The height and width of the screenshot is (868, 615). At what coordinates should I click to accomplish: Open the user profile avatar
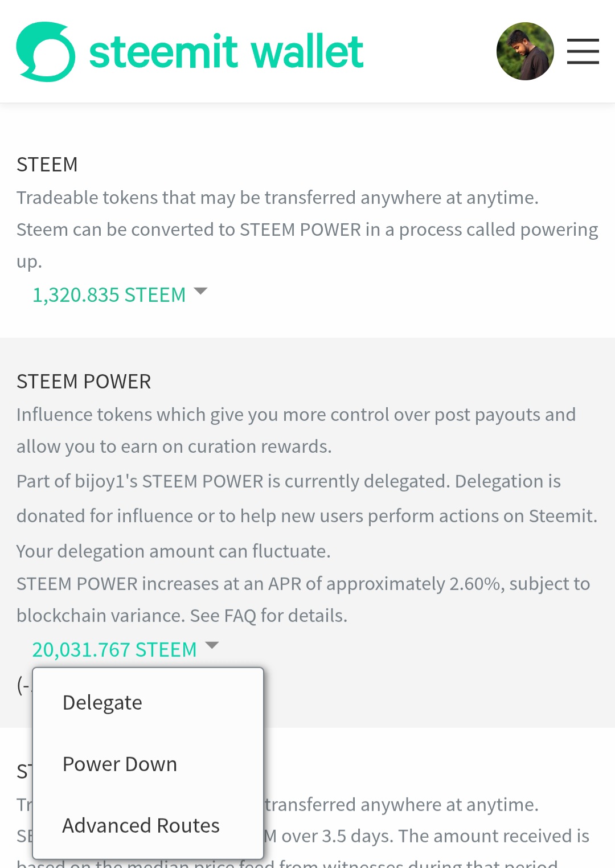(x=525, y=51)
